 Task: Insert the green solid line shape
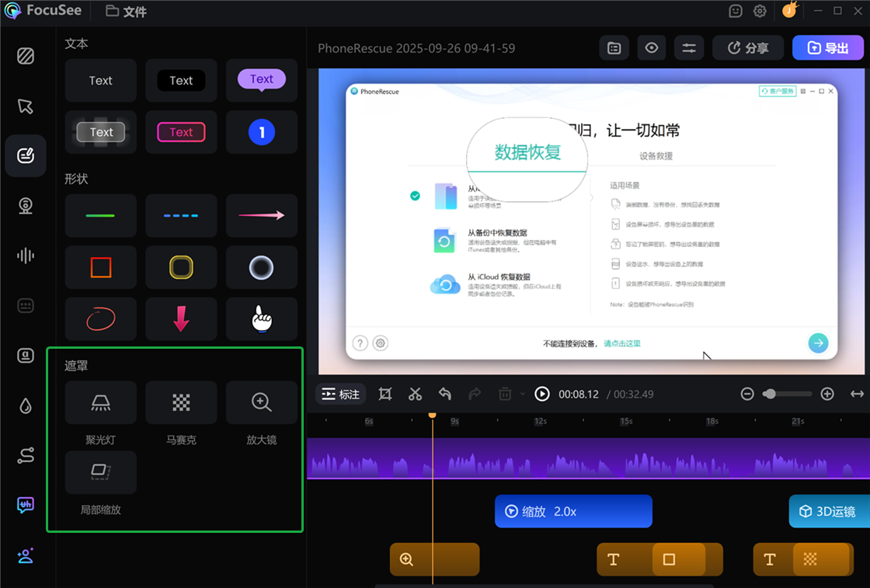coord(100,215)
